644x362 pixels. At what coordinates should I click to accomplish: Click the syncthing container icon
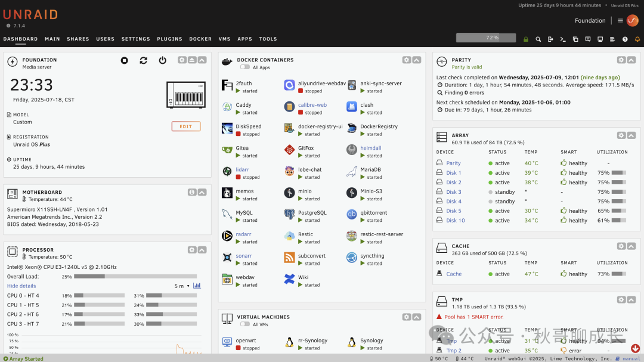pyautogui.click(x=352, y=257)
